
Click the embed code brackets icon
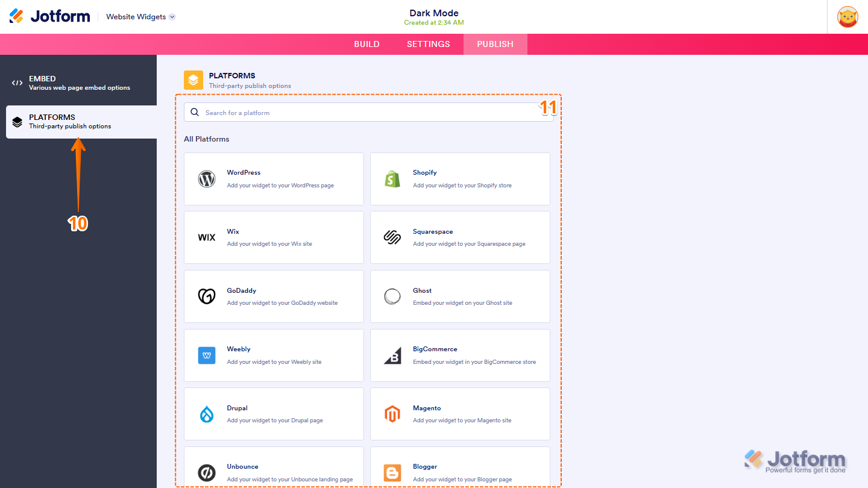coord(17,83)
